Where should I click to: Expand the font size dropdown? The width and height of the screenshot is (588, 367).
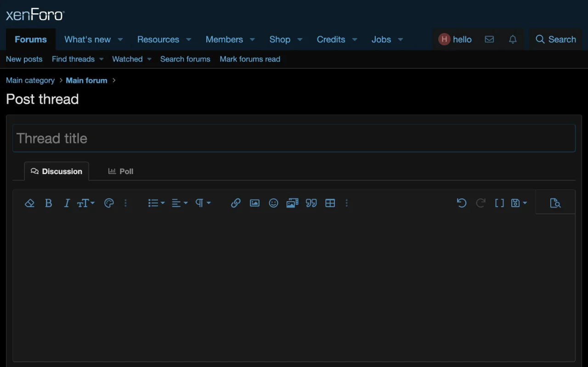pyautogui.click(x=85, y=203)
